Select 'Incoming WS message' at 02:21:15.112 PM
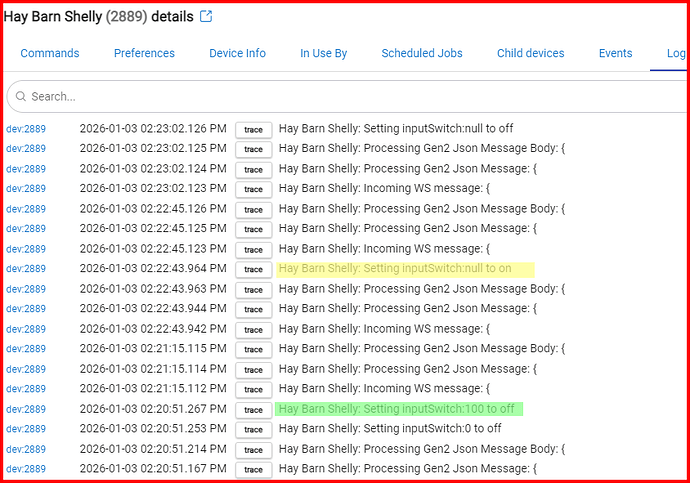This screenshot has width=690, height=483. 384,388
